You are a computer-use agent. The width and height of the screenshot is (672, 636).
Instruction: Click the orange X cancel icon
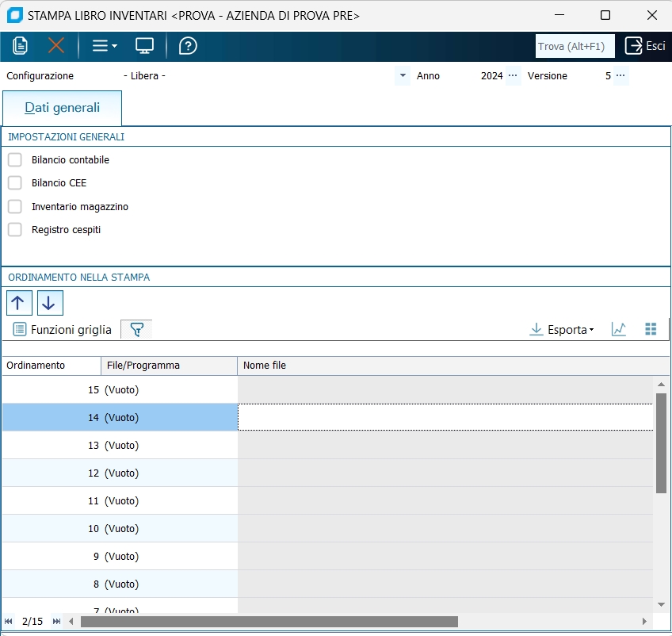point(56,46)
